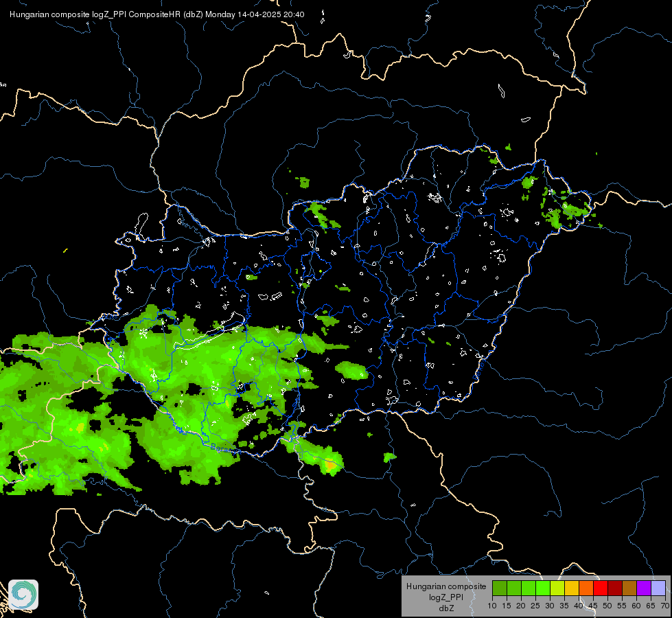Click the 45-50 dBZ bright red swatch

click(601, 588)
